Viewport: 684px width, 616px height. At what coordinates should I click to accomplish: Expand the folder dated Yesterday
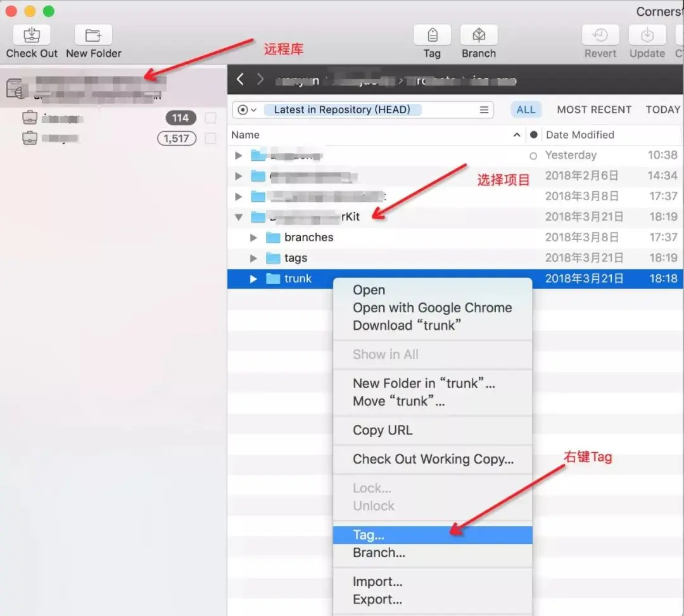pyautogui.click(x=238, y=155)
